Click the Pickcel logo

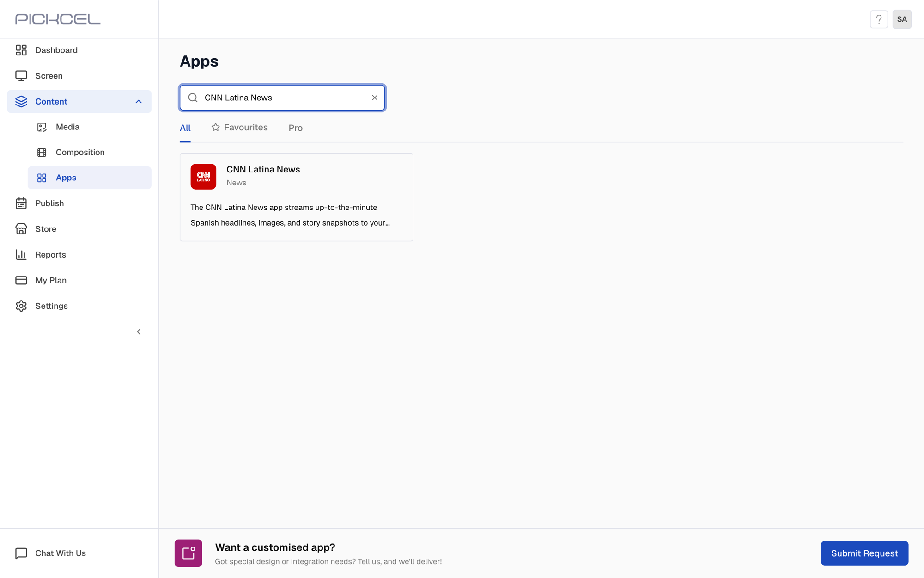[x=58, y=19]
